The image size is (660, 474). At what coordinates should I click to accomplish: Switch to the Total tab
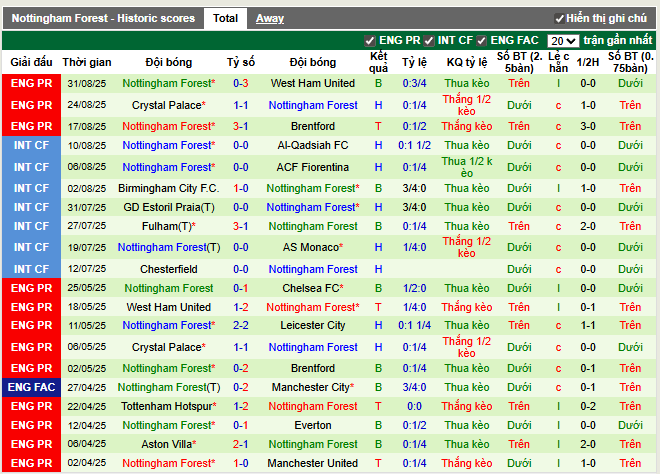pos(225,19)
